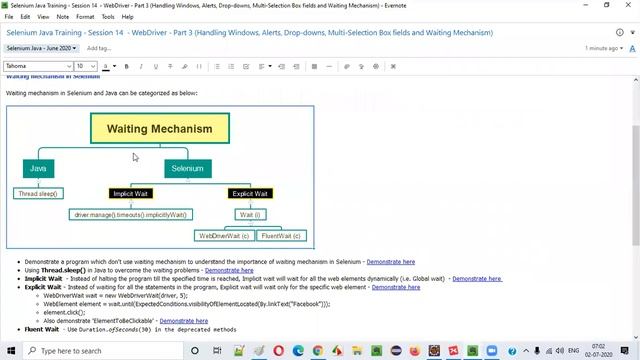Select the highlighter tool
The width and height of the screenshot is (640, 360).
(184, 66)
